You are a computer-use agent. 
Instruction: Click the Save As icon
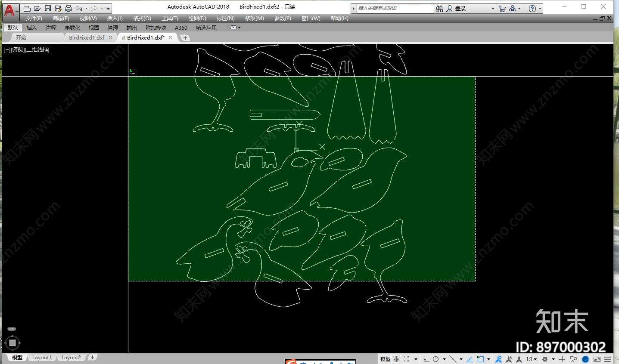[x=58, y=8]
